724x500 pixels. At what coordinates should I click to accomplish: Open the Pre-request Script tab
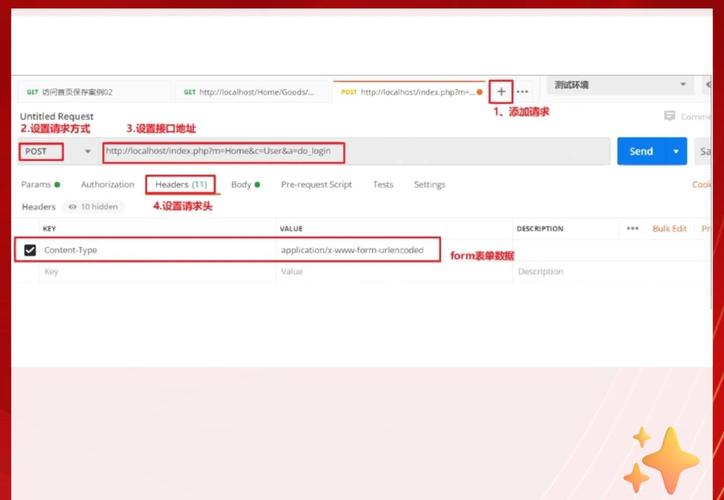click(316, 185)
